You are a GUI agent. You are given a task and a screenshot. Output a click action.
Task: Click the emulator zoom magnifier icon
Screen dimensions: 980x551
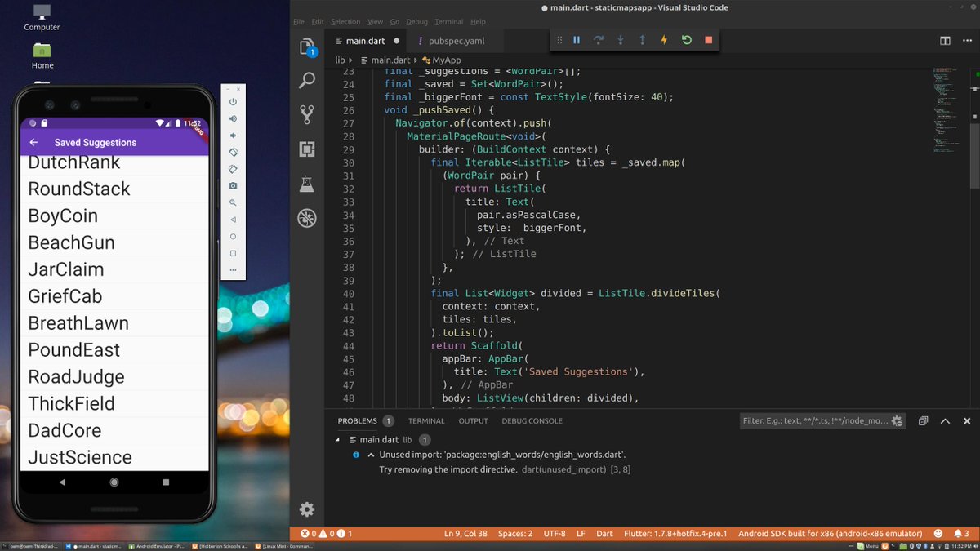[x=233, y=202]
